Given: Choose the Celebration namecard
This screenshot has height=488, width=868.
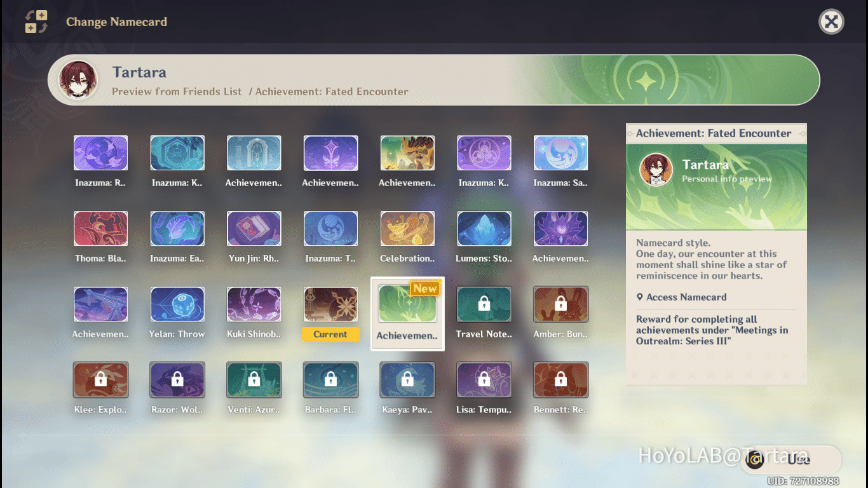Looking at the screenshot, I should point(407,229).
